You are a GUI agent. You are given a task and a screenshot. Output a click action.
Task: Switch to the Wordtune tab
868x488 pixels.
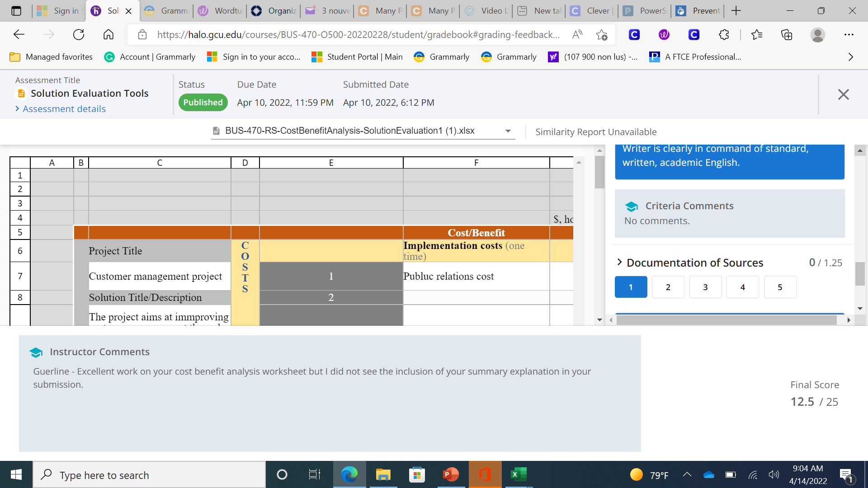point(220,10)
